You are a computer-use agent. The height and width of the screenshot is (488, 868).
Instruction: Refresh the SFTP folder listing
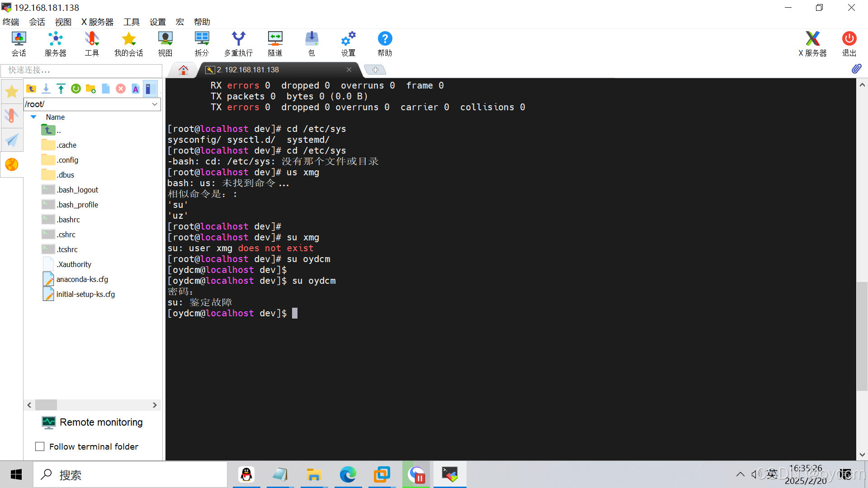tap(75, 89)
